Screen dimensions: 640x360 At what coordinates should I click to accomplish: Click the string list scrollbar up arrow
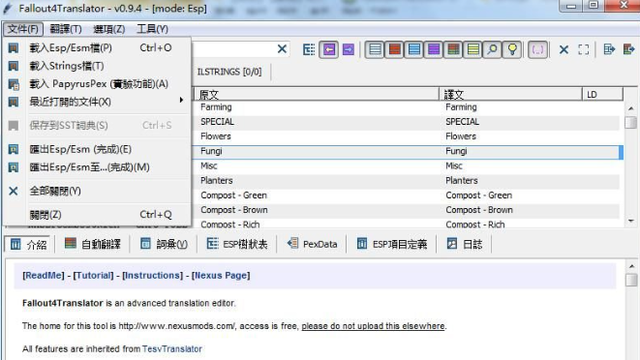pyautogui.click(x=631, y=109)
